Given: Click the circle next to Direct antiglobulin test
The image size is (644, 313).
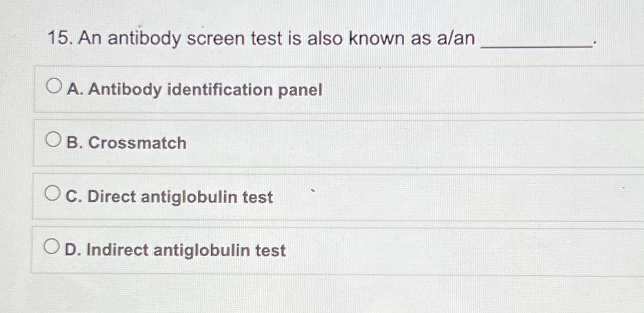Looking at the screenshot, I should tap(52, 192).
